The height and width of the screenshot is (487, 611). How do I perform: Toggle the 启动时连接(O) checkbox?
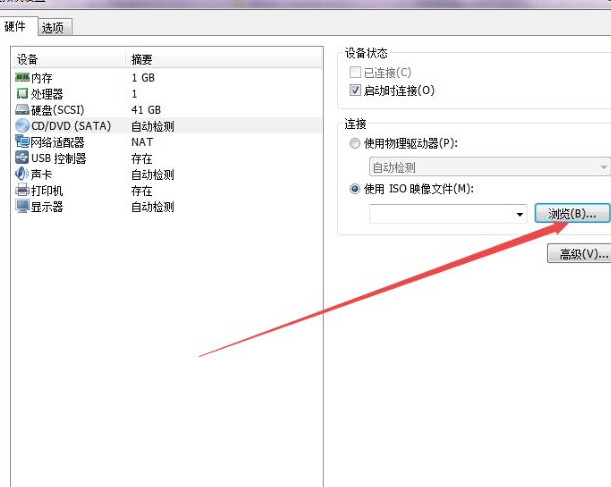[x=356, y=90]
